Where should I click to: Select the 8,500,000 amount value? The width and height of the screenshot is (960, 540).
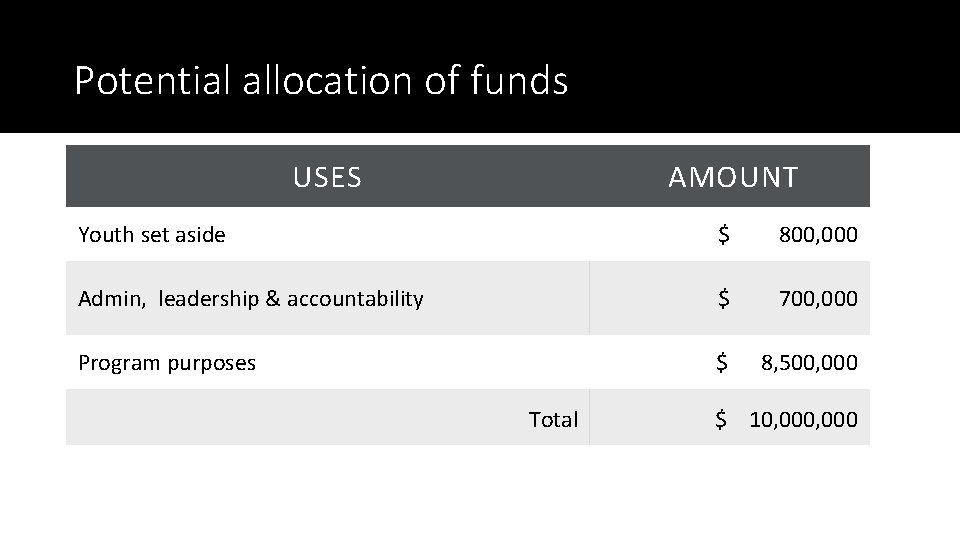809,363
